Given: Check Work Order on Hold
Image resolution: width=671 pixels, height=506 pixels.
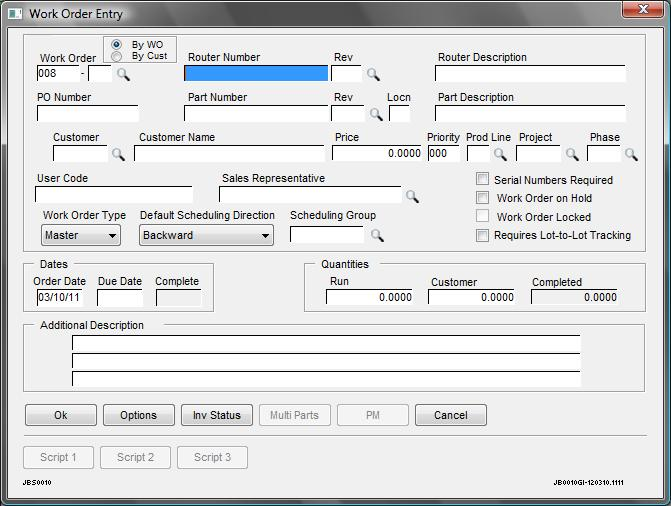Looking at the screenshot, I should tap(482, 197).
